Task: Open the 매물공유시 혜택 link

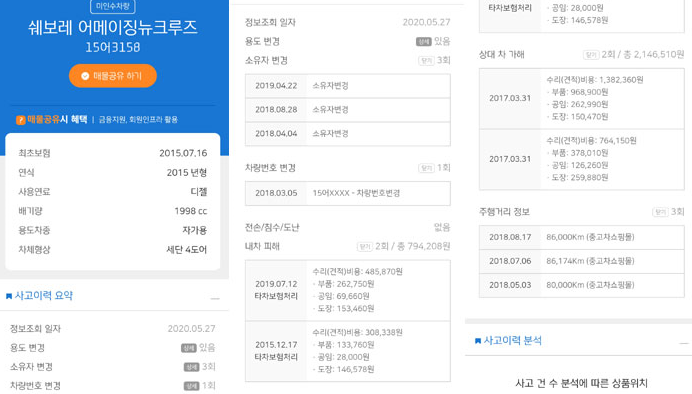Action: click(x=57, y=119)
